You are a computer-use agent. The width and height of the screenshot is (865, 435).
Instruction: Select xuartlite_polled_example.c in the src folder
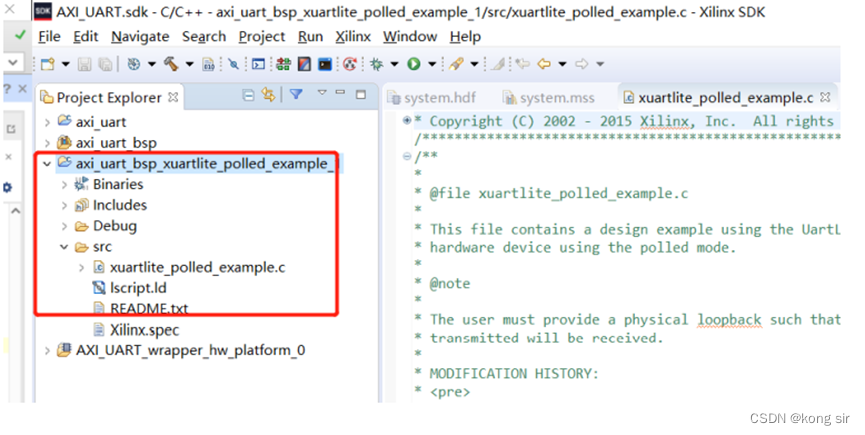click(189, 267)
